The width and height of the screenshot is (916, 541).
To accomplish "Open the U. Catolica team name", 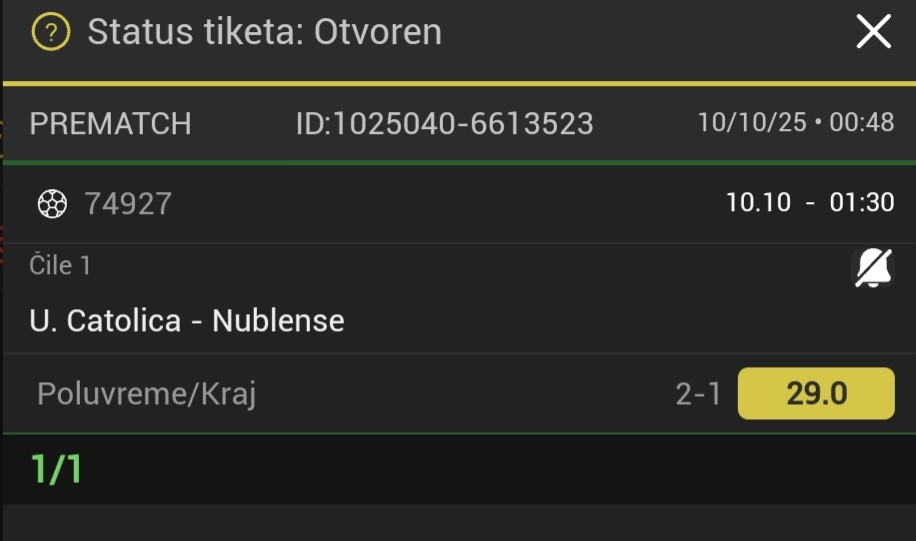I will [105, 321].
